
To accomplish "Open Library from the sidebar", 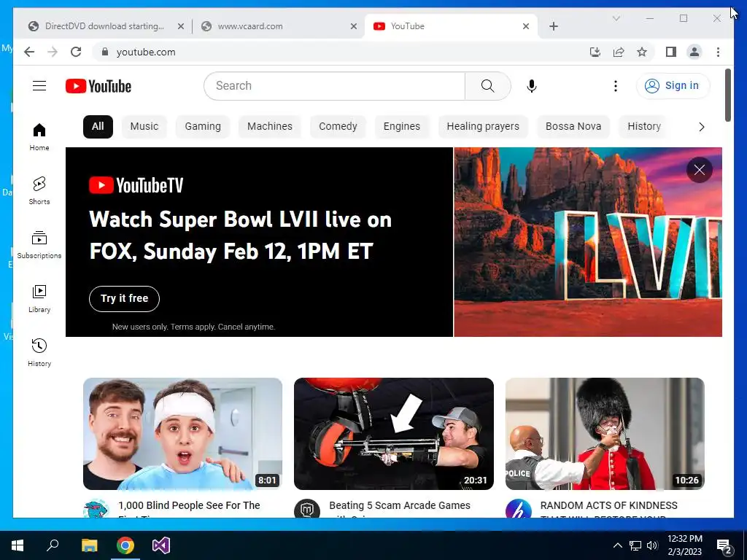I will [x=39, y=298].
